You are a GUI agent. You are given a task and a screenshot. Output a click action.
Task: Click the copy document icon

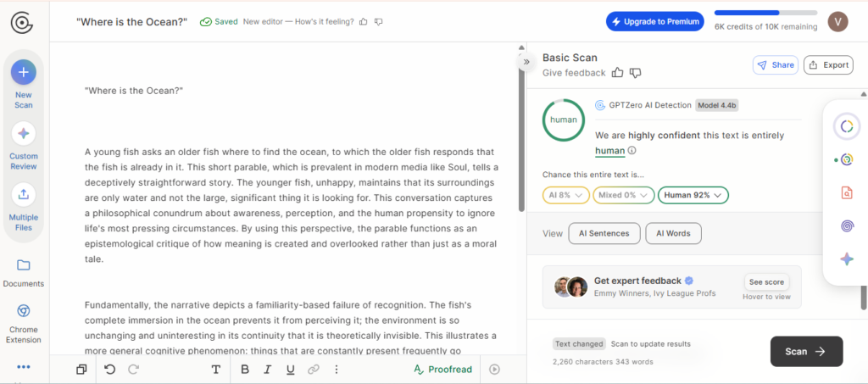(x=81, y=369)
